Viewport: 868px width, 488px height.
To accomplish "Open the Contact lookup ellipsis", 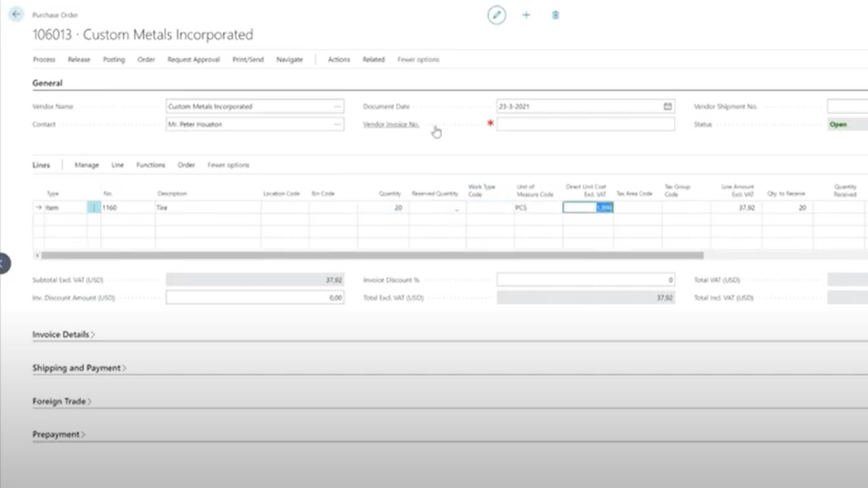I will pos(337,124).
